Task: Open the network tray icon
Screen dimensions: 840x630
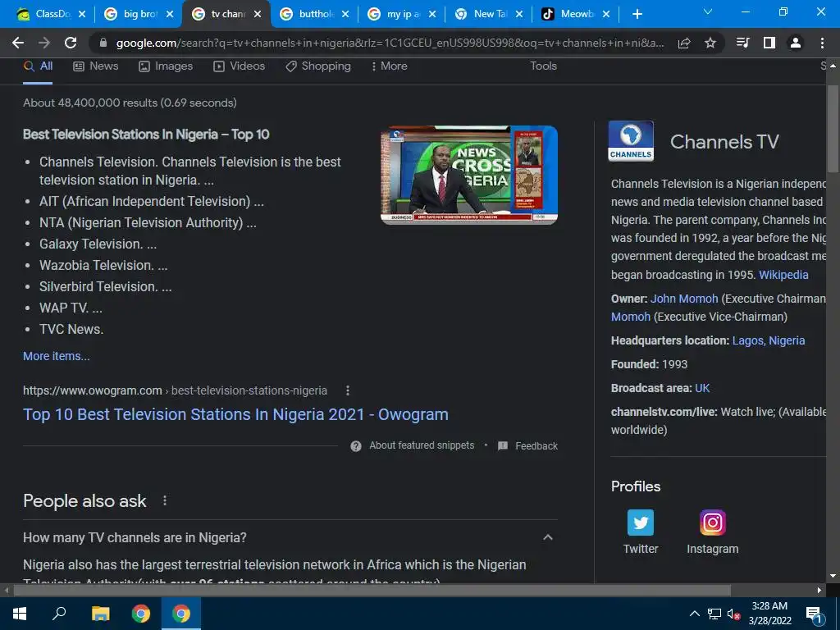Action: 714,614
